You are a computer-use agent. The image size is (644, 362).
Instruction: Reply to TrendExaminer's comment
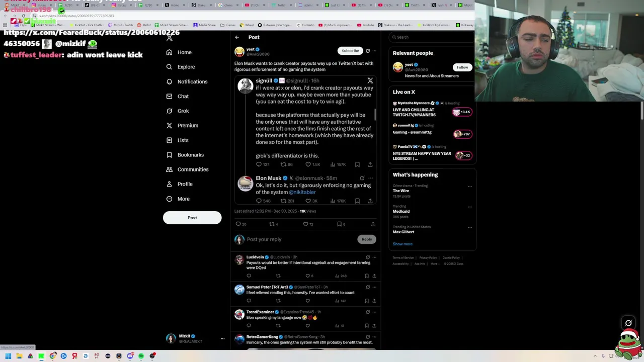point(249,326)
